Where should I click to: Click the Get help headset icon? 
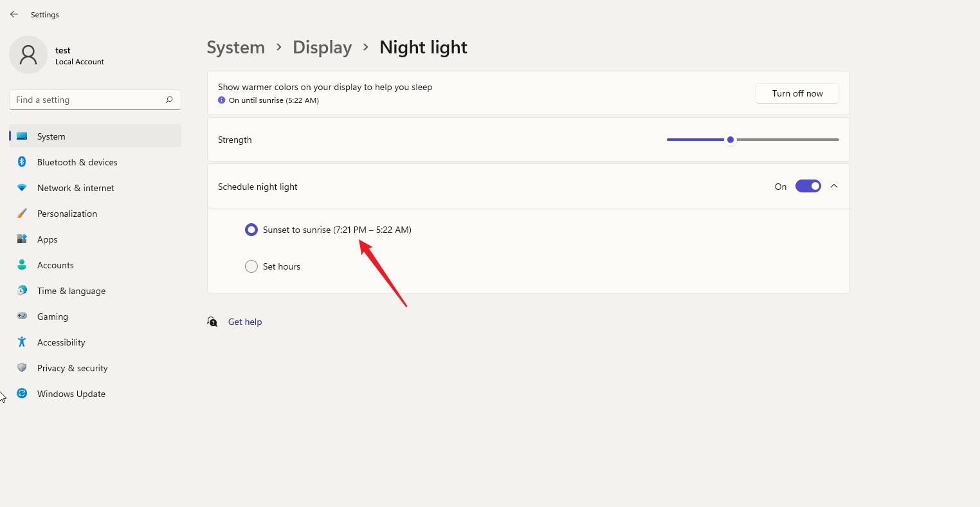pyautogui.click(x=212, y=321)
